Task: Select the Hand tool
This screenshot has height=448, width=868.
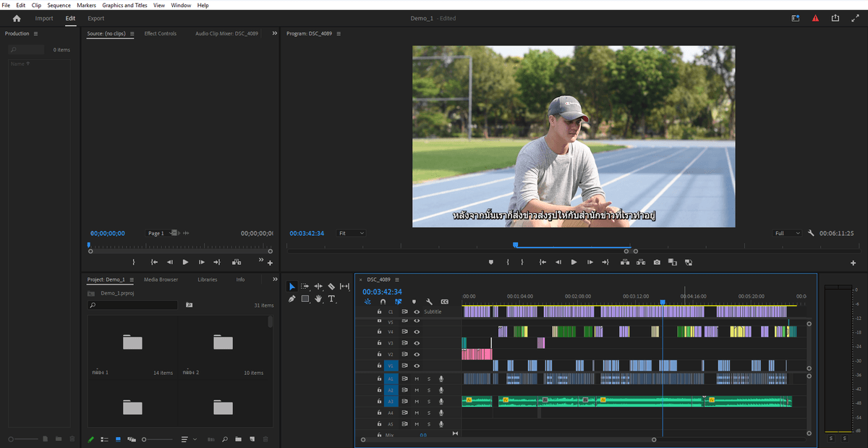Action: (x=318, y=298)
